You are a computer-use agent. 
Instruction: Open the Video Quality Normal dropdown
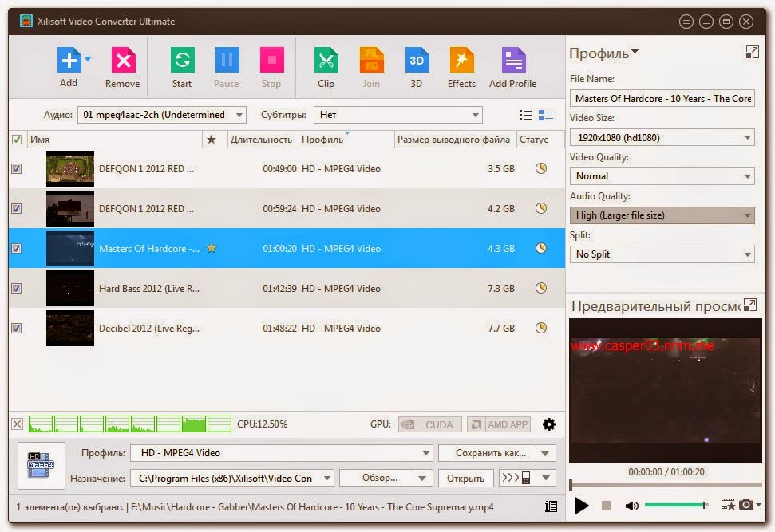(662, 176)
